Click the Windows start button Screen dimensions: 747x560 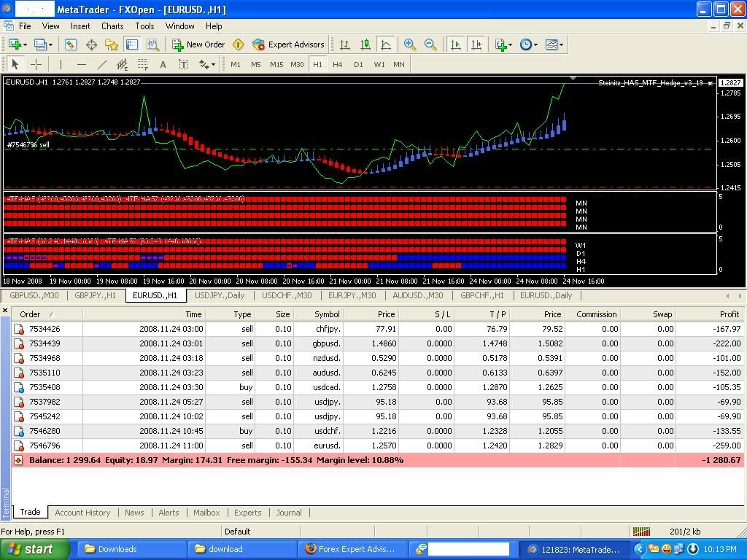34,549
